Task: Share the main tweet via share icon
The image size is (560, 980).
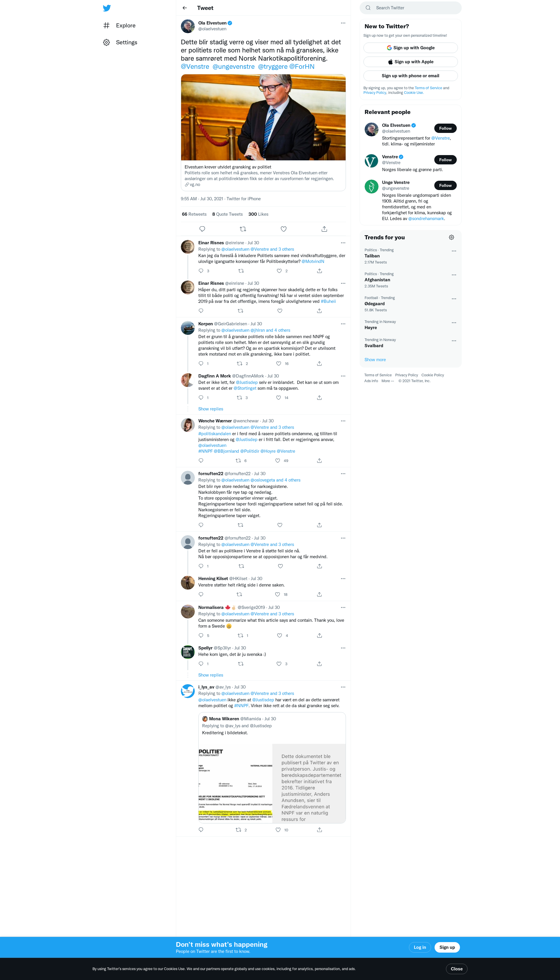Action: (324, 229)
